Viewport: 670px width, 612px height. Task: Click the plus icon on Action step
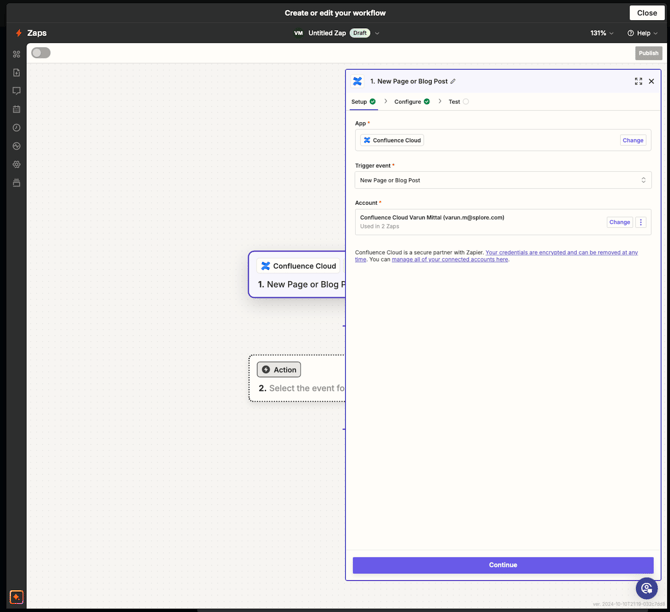(266, 370)
